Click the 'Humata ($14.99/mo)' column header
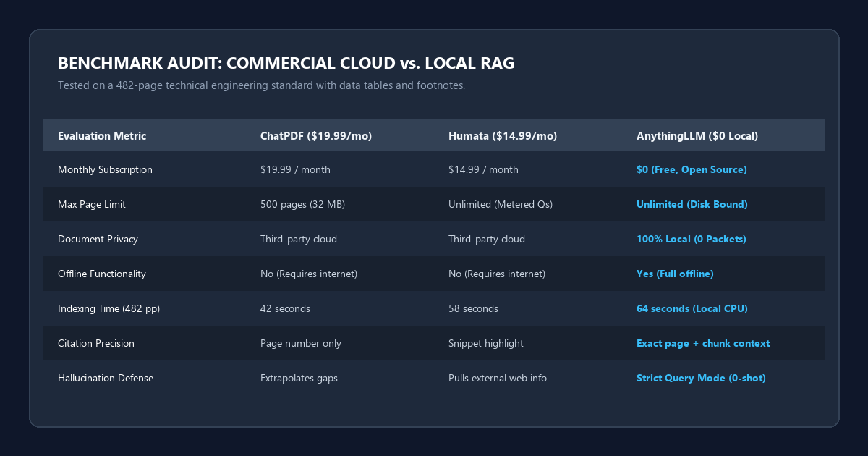The height and width of the screenshot is (456, 868). [x=503, y=135]
